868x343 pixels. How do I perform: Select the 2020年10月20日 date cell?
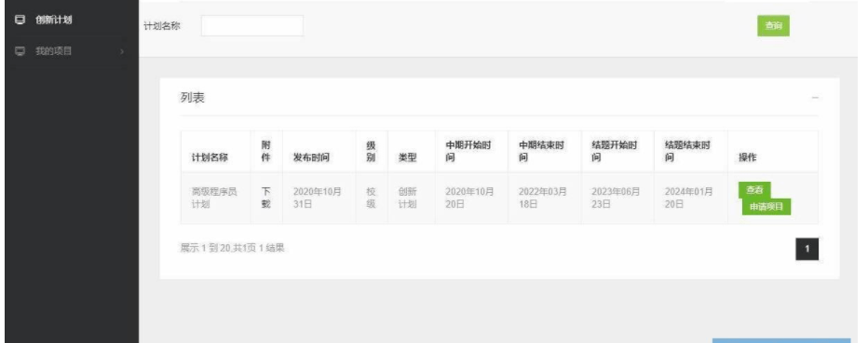(470, 198)
